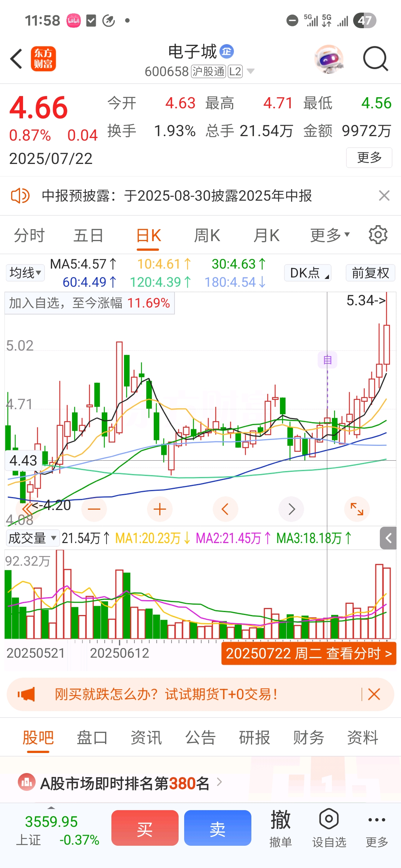Tap the current price 4.66

[39, 108]
